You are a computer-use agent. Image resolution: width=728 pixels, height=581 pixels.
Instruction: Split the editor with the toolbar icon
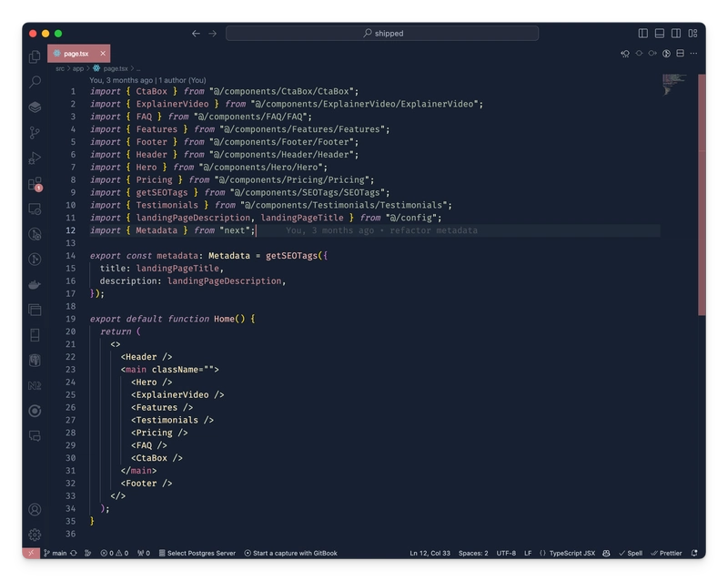click(x=680, y=54)
